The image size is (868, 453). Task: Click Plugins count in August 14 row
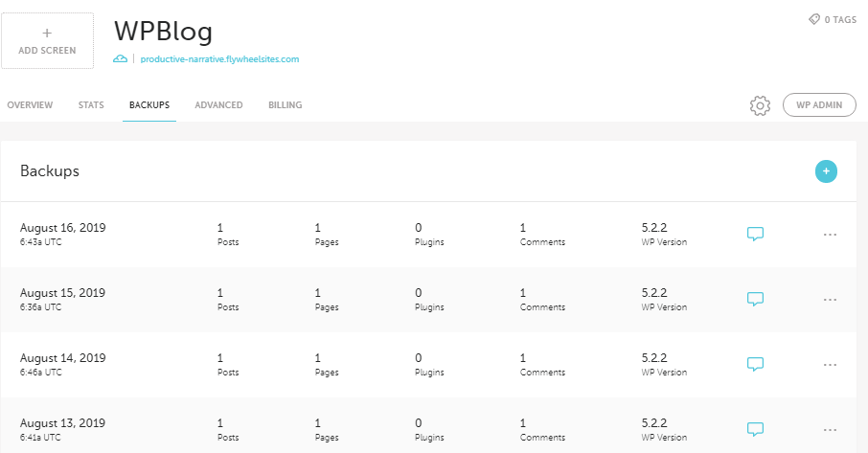(429, 365)
